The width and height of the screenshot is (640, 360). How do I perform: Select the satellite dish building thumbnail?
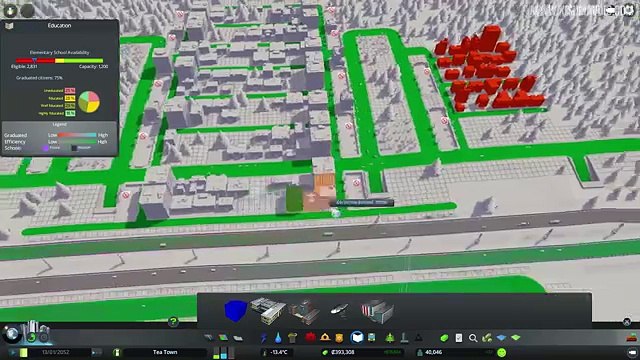click(339, 310)
